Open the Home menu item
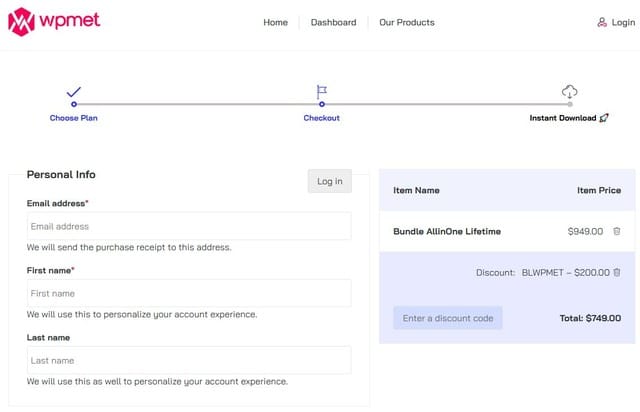The width and height of the screenshot is (640, 412). click(x=275, y=22)
